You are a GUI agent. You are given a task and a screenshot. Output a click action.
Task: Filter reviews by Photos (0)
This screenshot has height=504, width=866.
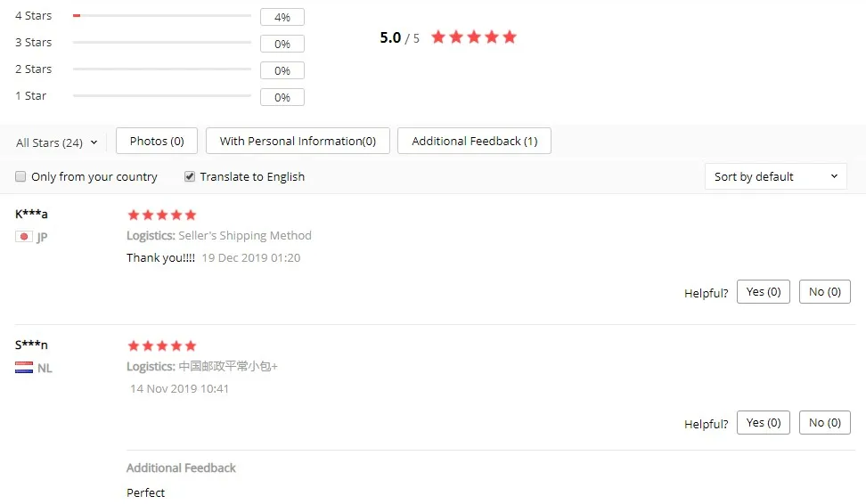(157, 141)
